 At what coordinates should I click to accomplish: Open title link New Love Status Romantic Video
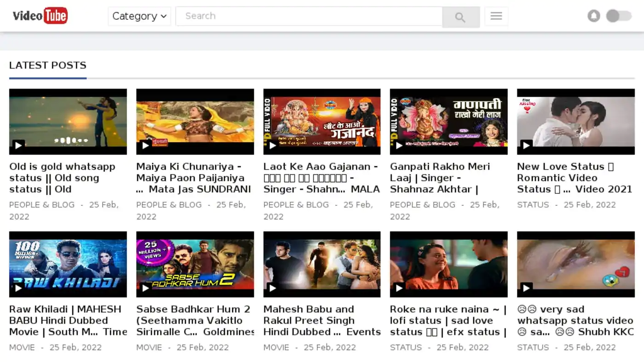click(x=575, y=178)
